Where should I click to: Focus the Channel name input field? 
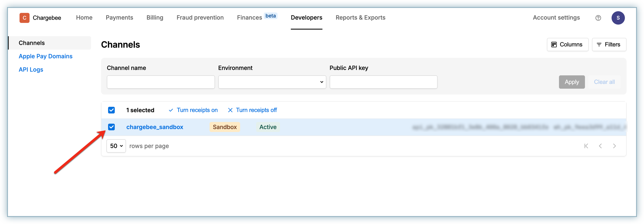click(160, 82)
